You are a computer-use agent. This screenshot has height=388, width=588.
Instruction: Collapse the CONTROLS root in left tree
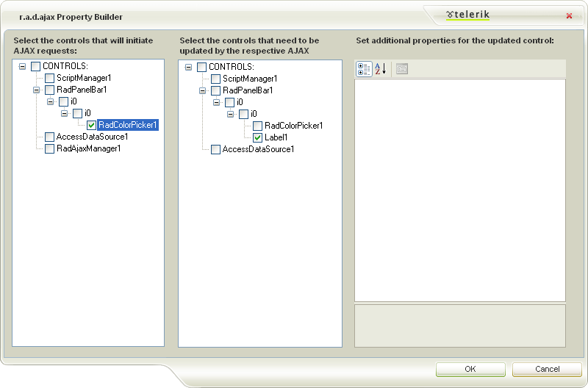click(x=22, y=66)
